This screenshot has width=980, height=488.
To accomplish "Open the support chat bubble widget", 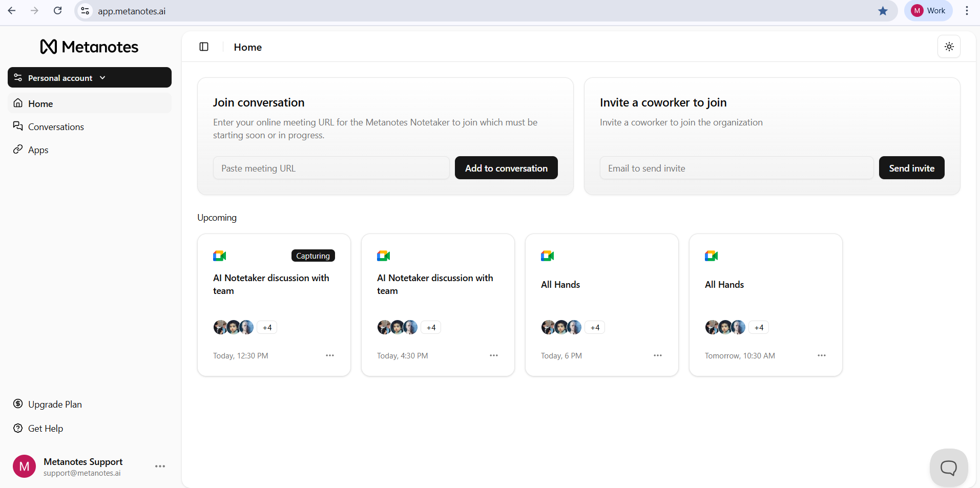I will 949,468.
